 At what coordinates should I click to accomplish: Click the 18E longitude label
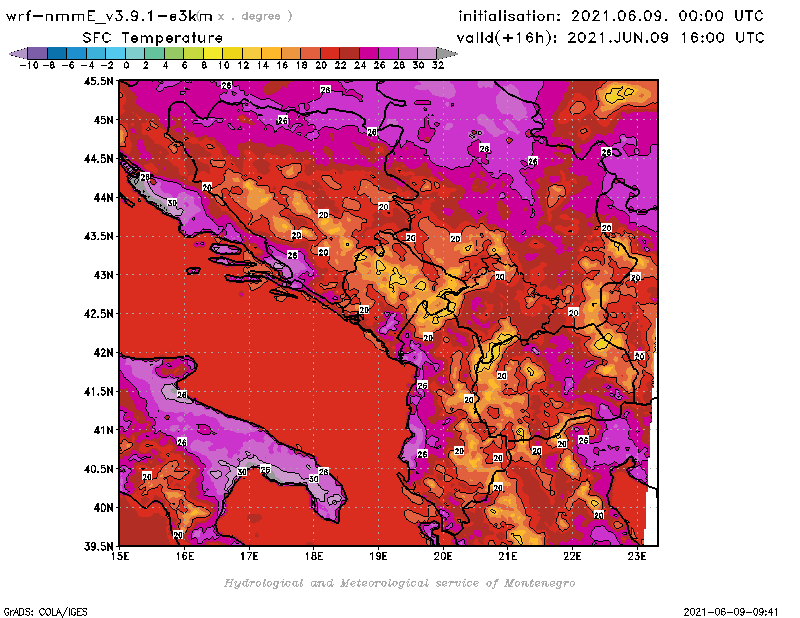click(314, 556)
